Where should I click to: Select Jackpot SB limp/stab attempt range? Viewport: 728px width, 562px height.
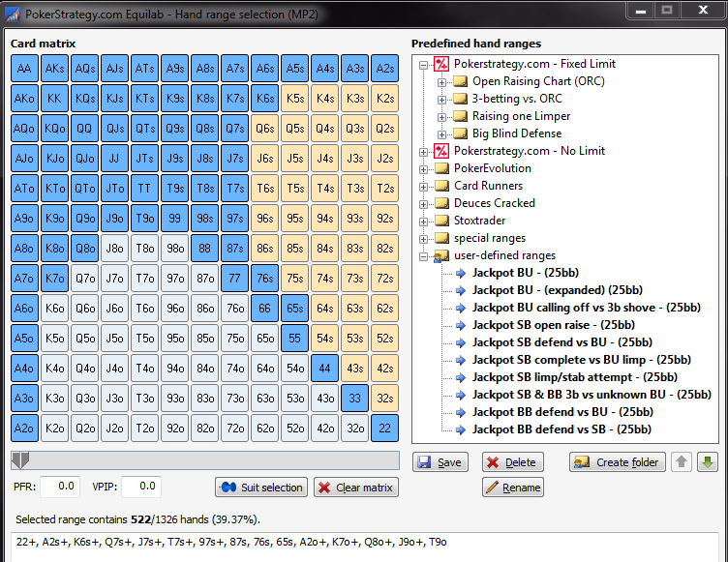(575, 377)
